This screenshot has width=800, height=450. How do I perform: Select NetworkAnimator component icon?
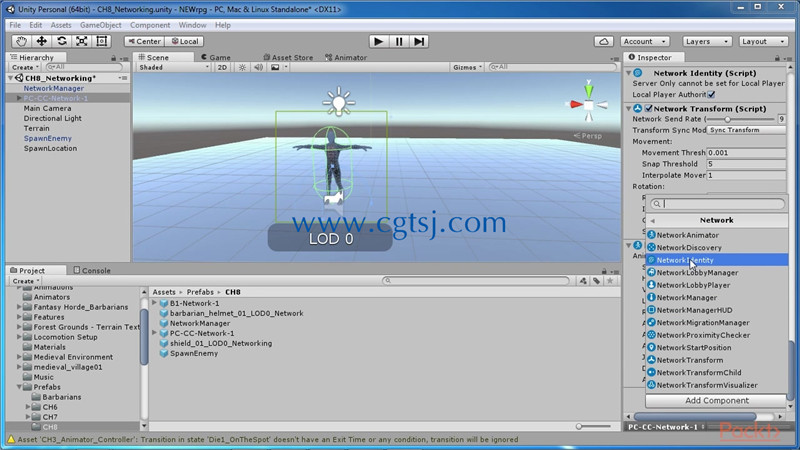point(652,235)
